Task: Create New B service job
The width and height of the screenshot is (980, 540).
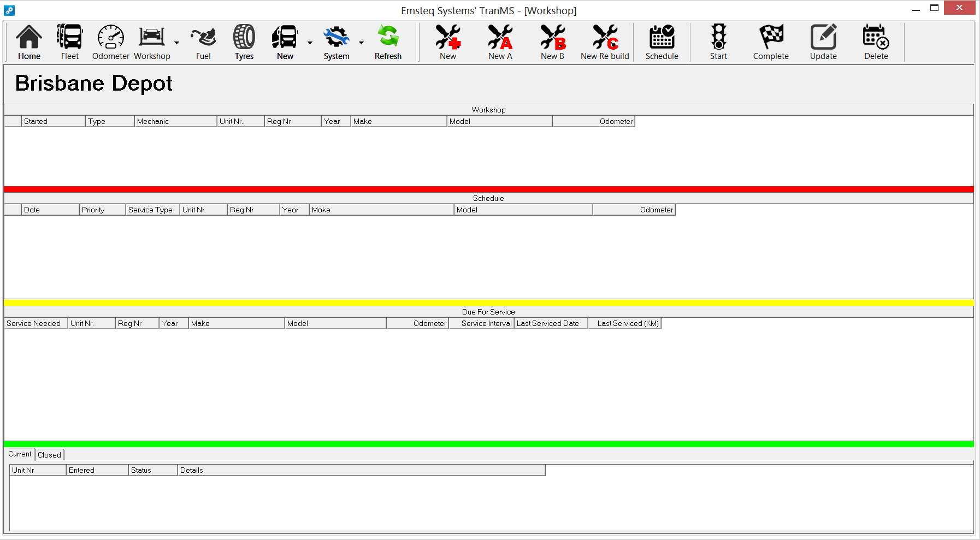Action: [552, 37]
